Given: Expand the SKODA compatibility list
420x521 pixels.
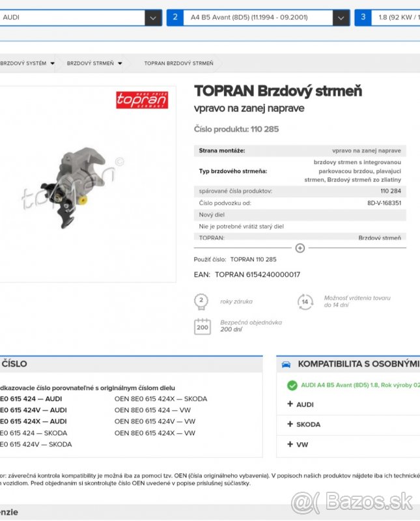Looking at the screenshot, I should pyautogui.click(x=303, y=425).
